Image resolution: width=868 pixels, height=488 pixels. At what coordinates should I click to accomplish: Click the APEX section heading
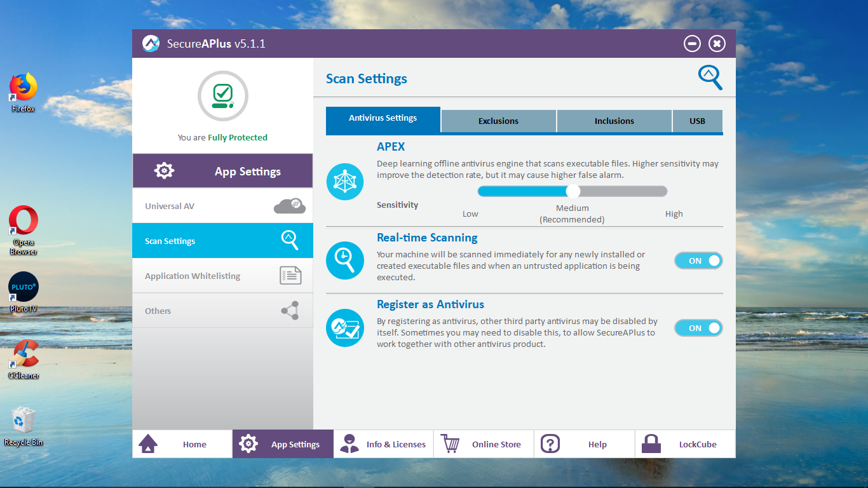(391, 146)
